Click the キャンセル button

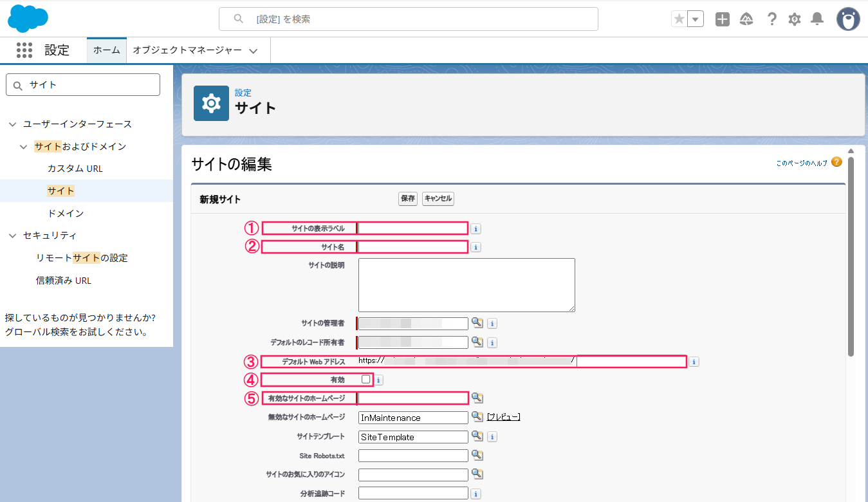tap(438, 198)
